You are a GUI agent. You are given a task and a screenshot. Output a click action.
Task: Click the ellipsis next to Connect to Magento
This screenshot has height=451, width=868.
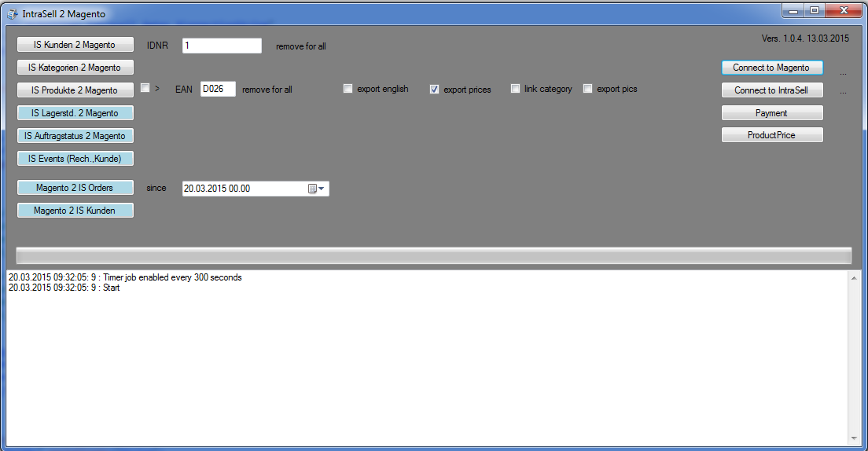pos(843,72)
